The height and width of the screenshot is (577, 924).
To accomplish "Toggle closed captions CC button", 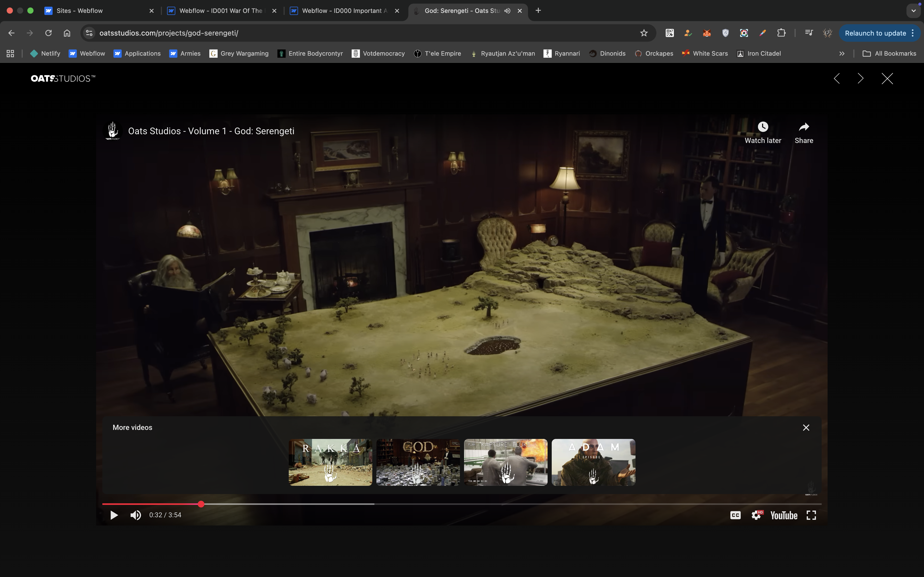I will click(x=735, y=515).
